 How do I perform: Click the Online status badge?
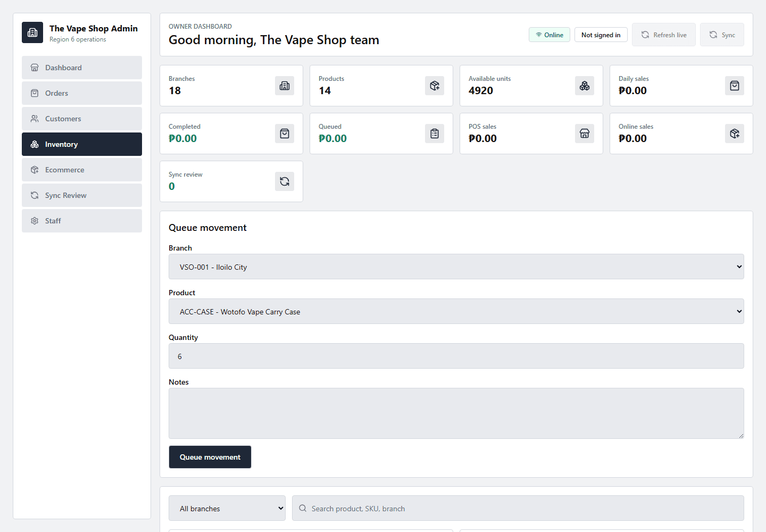coord(549,35)
